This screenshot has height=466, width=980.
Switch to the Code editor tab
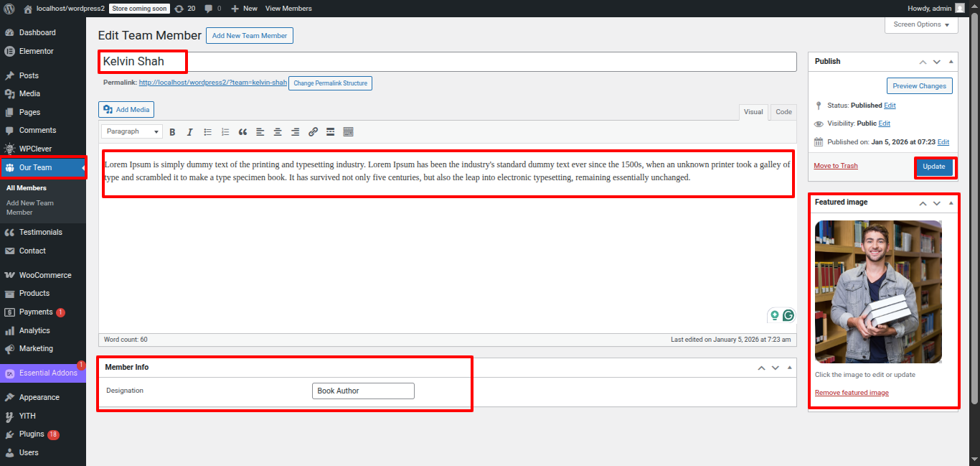783,112
